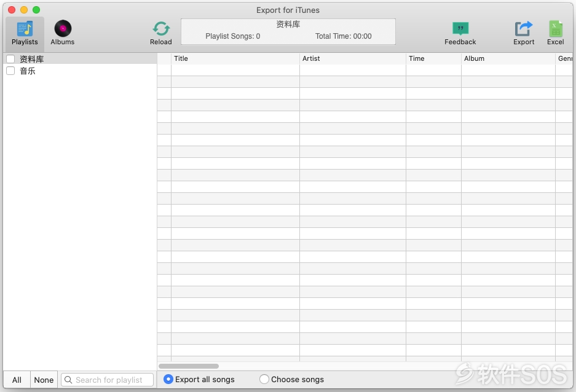Viewport: 576px width, 392px height.
Task: Select the 资料库 playlist row
Action: 80,59
